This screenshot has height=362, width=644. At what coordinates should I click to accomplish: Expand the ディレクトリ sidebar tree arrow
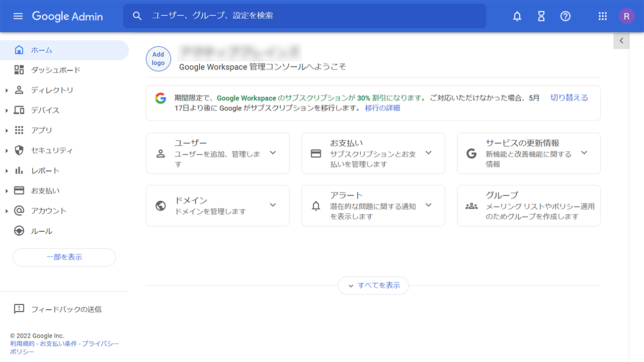click(x=7, y=90)
